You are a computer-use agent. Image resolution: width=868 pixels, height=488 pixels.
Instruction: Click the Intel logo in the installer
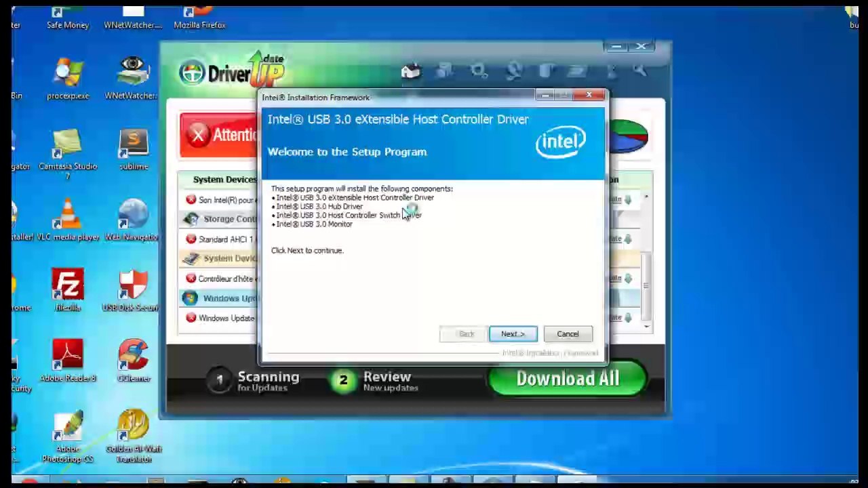pyautogui.click(x=560, y=142)
